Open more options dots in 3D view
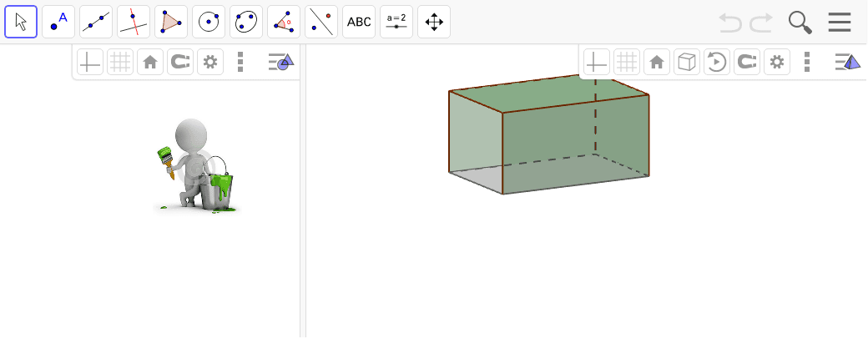 [807, 62]
